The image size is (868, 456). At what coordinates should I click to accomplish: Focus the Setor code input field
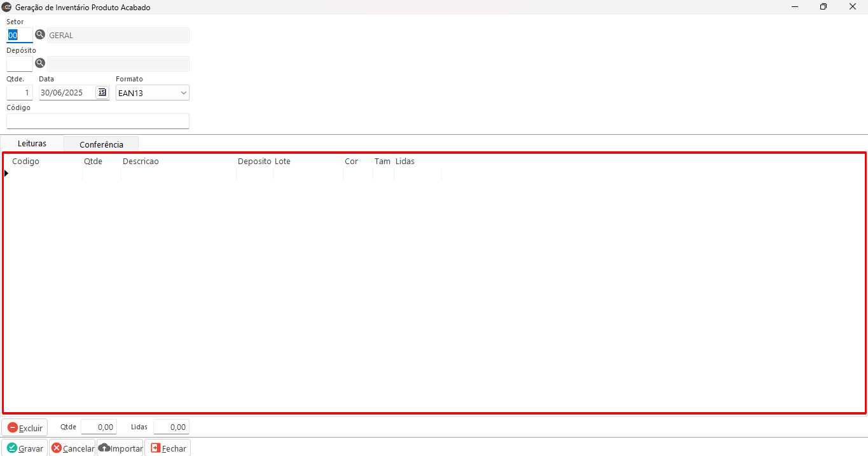pyautogui.click(x=19, y=36)
